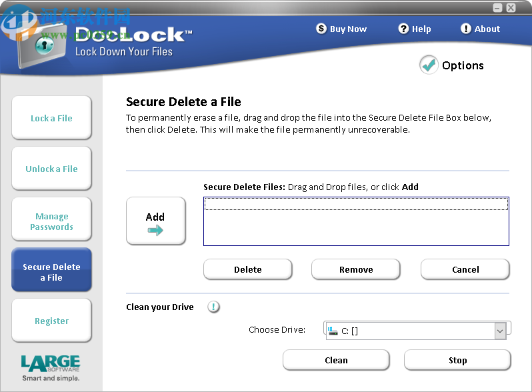Start drive cleaning with the Clean button
The width and height of the screenshot is (532, 392).
coord(336,360)
